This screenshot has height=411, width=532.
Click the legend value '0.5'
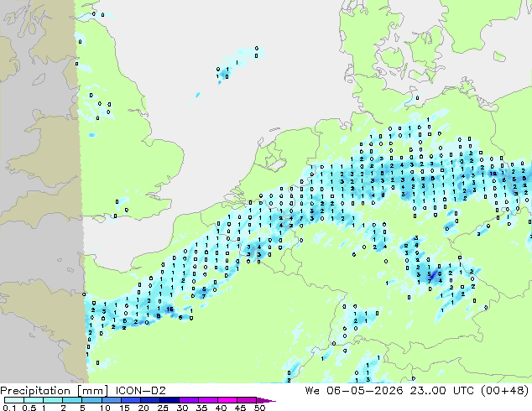[29, 408]
